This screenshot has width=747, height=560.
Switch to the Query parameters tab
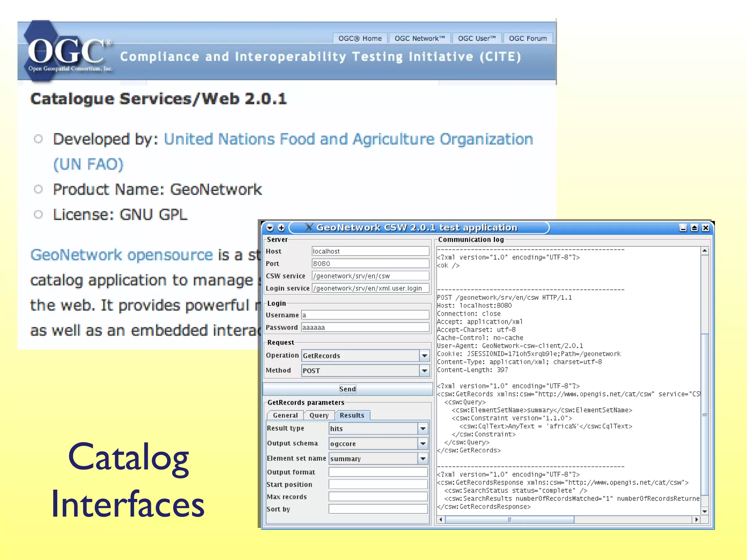[x=319, y=415]
